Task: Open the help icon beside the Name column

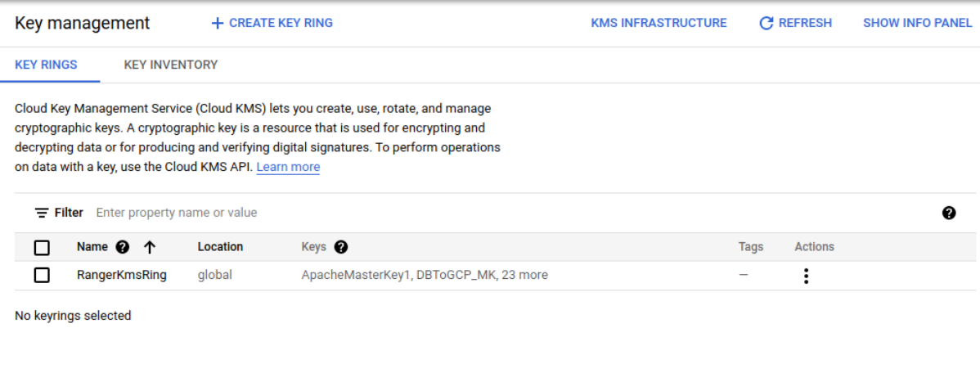Action: 123,247
